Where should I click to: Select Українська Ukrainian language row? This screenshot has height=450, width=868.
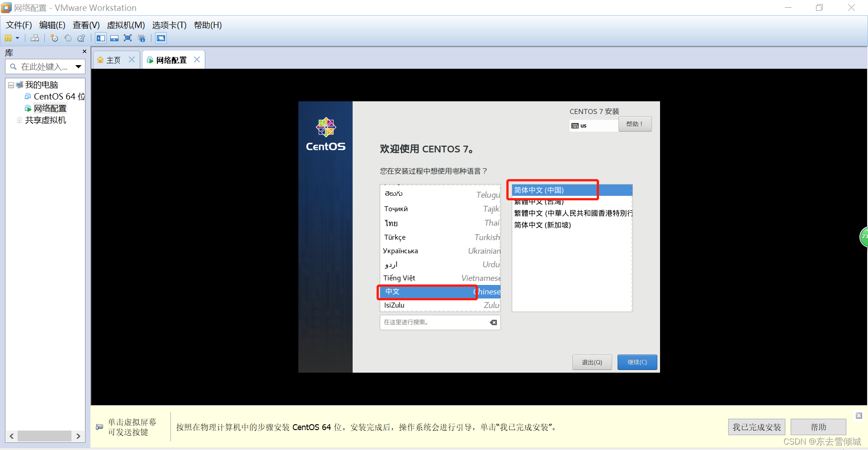440,251
